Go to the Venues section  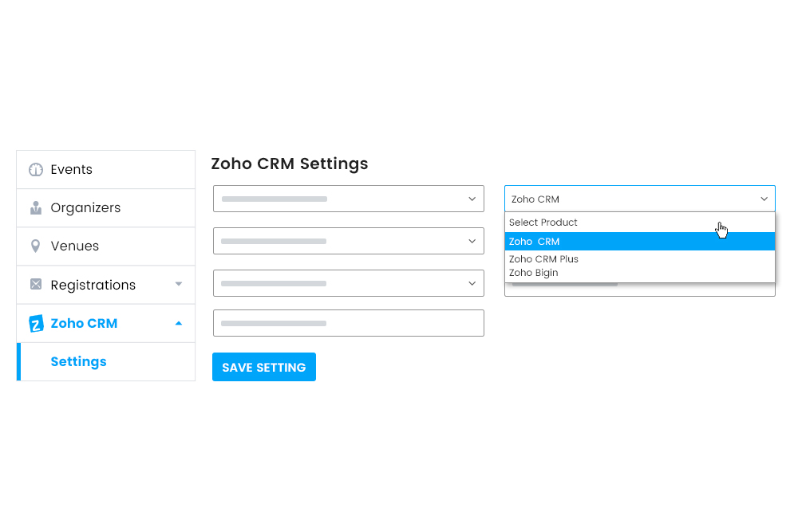click(77, 246)
